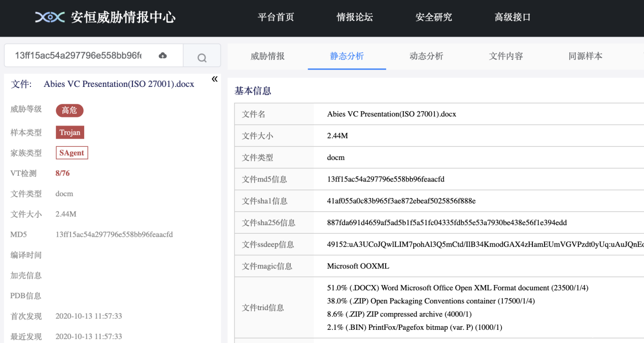Screen dimensions: 644x343
Task: Select the 静态分析 tab
Action: [x=347, y=56]
